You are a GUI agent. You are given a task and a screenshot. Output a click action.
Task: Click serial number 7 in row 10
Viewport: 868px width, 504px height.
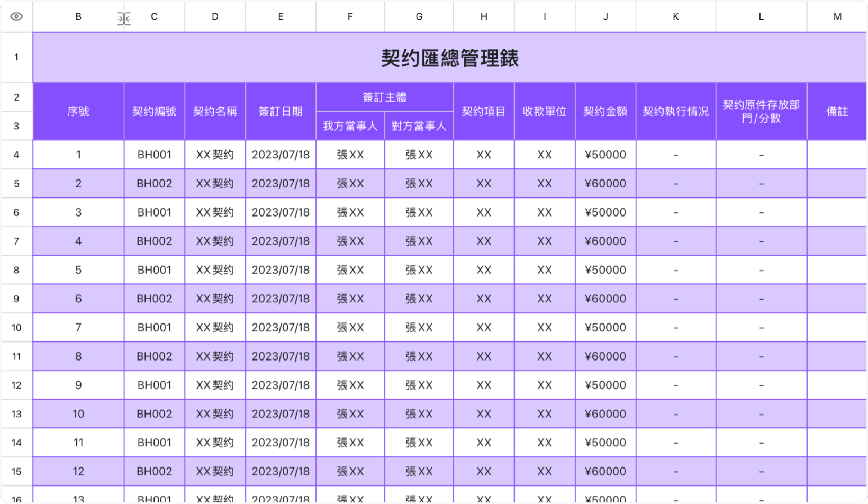tap(78, 327)
